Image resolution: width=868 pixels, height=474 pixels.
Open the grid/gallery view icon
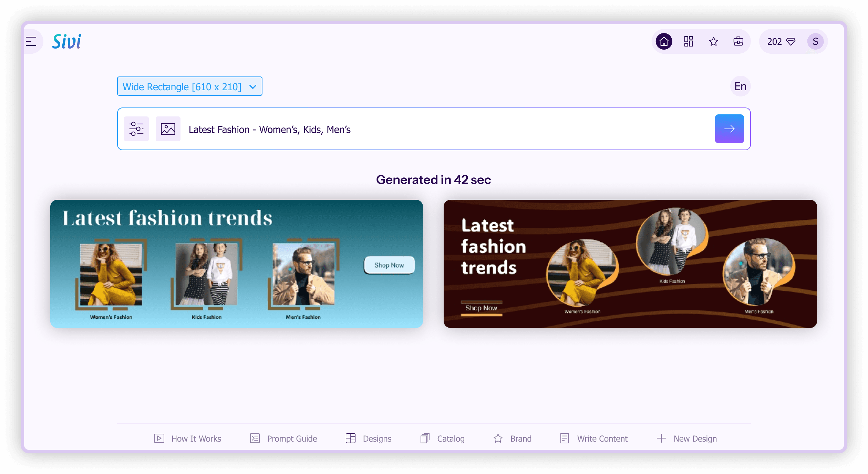(x=689, y=41)
